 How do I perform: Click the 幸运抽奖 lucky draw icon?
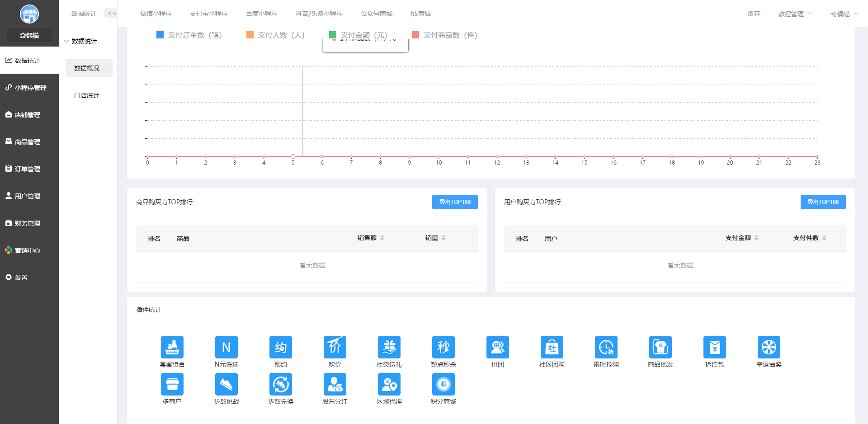click(769, 347)
